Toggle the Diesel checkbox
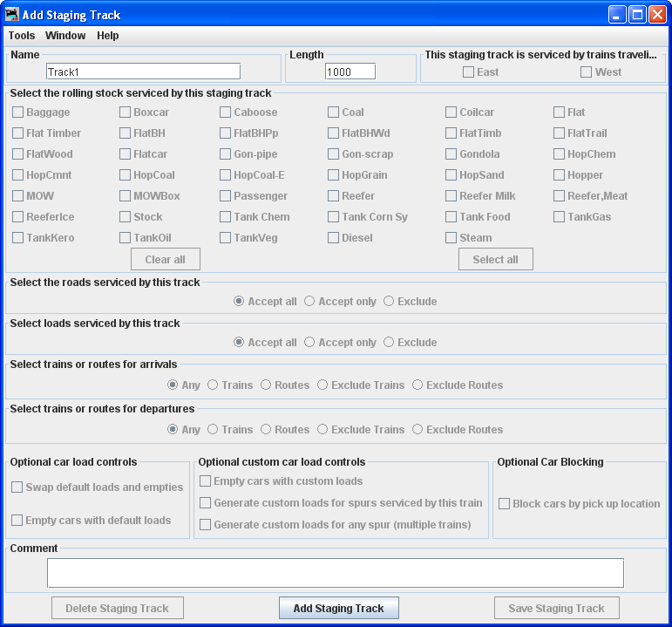The width and height of the screenshot is (672, 627). click(x=334, y=238)
